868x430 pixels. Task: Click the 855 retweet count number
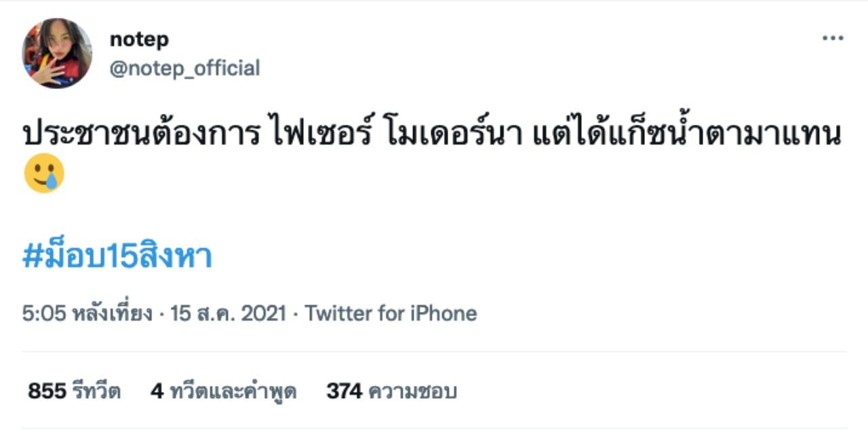(x=46, y=391)
